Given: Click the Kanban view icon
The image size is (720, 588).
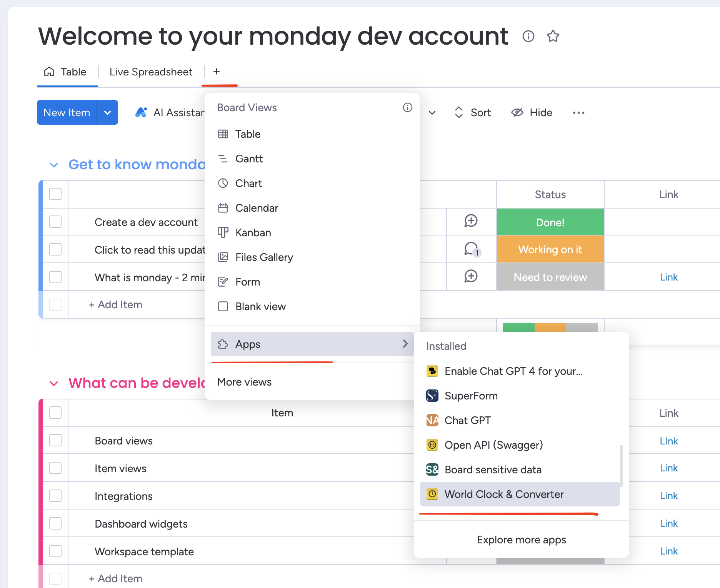Looking at the screenshot, I should [223, 232].
